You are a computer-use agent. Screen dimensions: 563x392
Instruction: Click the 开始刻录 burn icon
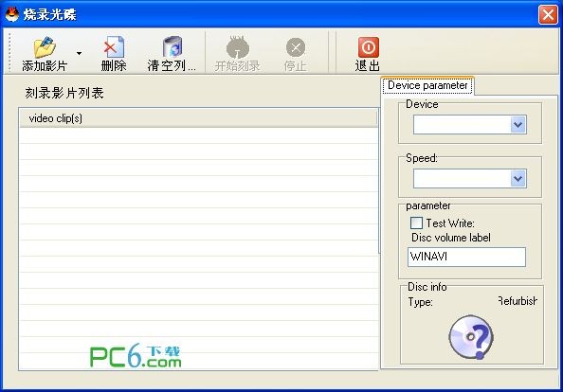pos(237,47)
